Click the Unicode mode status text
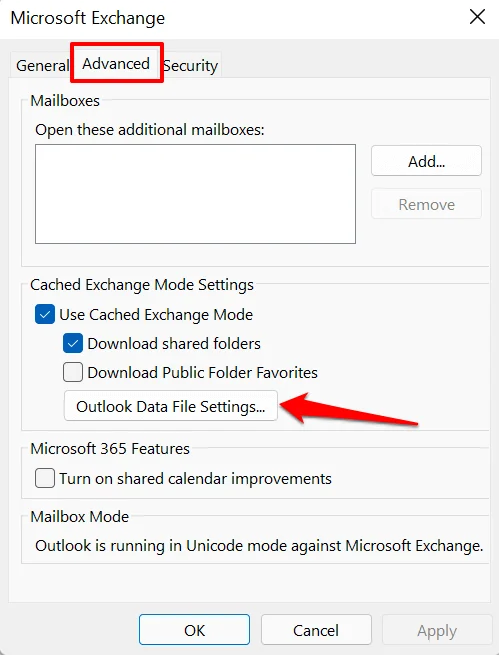 (259, 546)
